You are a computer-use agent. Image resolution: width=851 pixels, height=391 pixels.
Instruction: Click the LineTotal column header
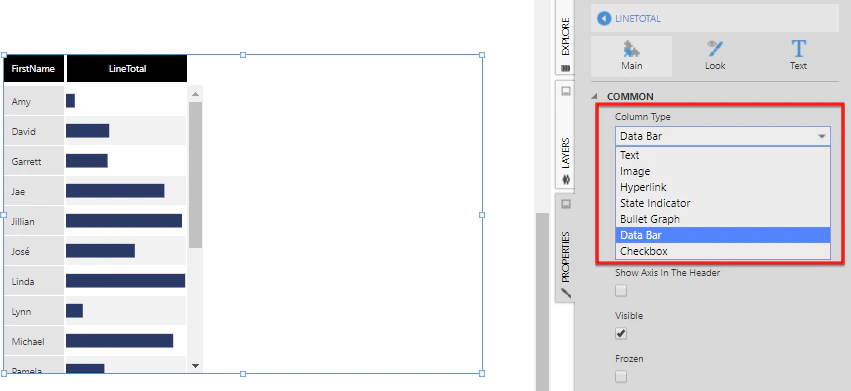127,68
